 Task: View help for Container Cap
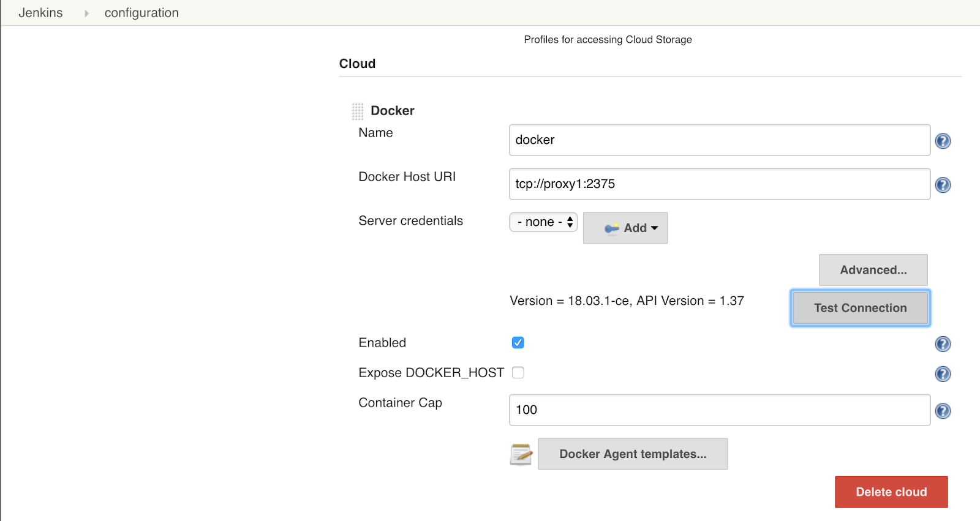(x=943, y=411)
